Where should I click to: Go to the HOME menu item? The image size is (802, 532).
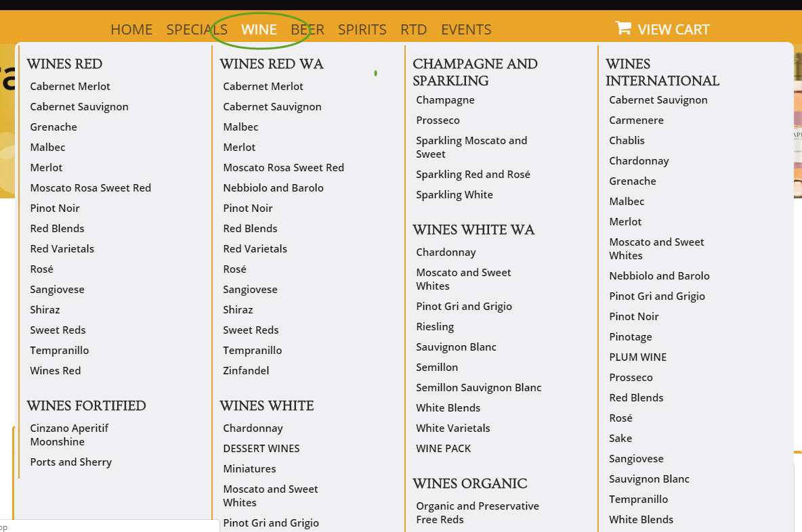[131, 30]
